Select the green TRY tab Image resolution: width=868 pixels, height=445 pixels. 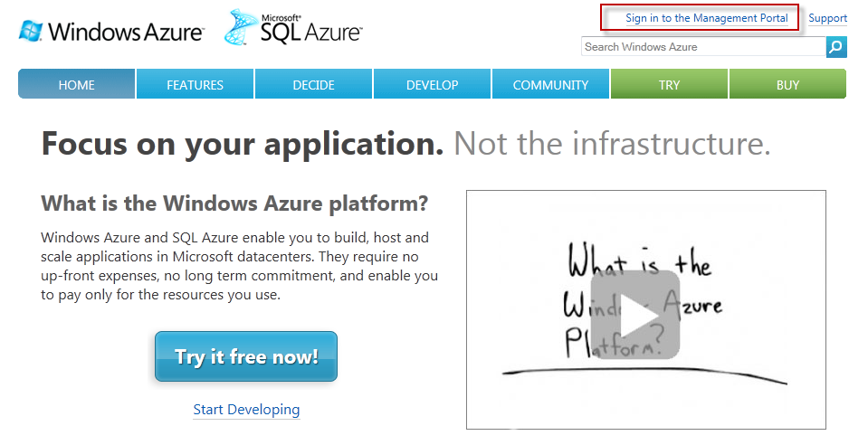669,84
